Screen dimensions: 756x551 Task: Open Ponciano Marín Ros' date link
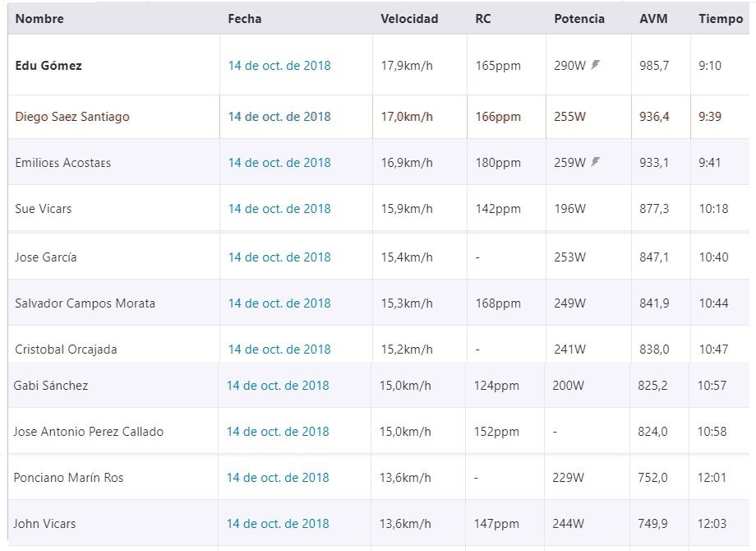(278, 478)
